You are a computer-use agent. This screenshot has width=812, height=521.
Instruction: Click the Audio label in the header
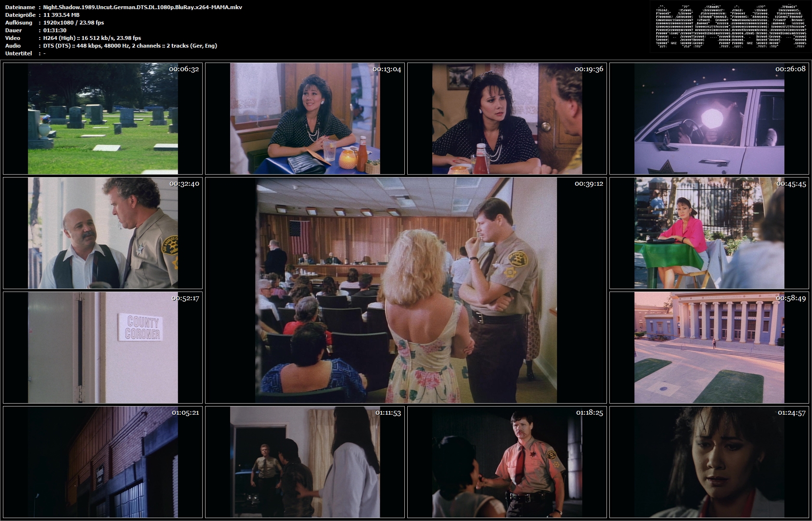tap(13, 46)
